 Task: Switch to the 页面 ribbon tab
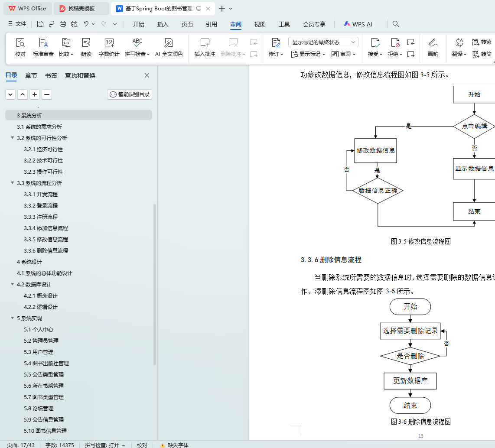187,24
